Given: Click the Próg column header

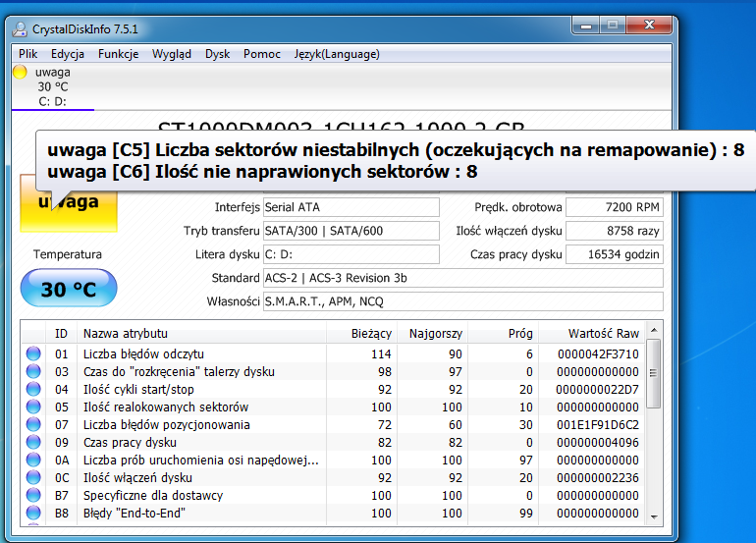Looking at the screenshot, I should 504,333.
